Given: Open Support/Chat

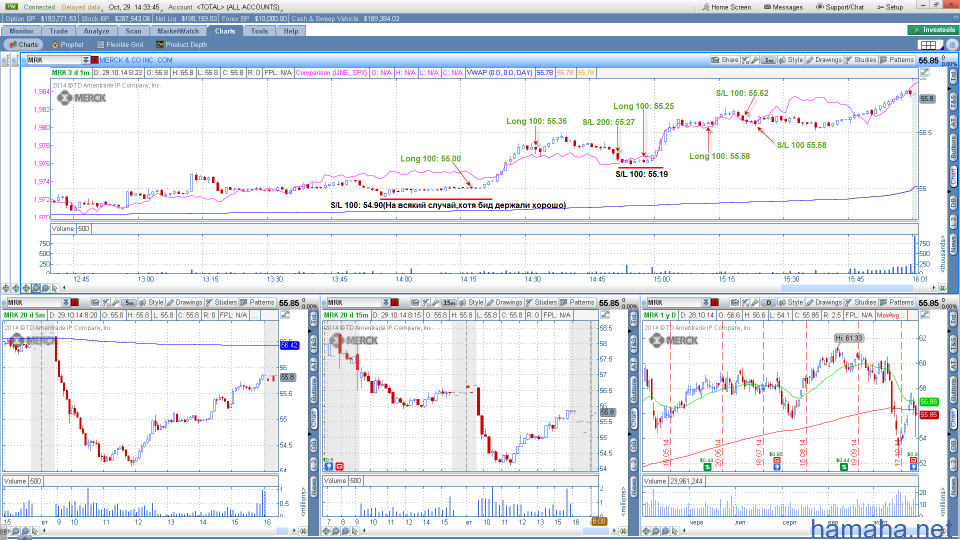Looking at the screenshot, I should click(x=839, y=7).
